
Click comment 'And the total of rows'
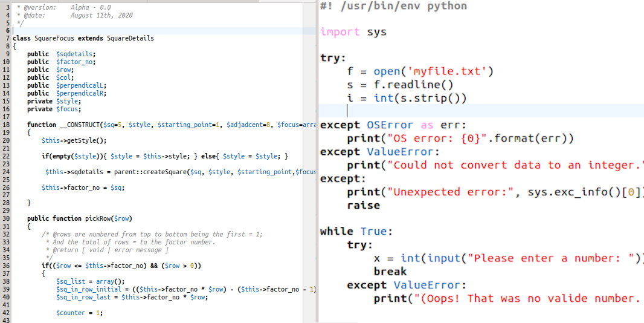click(x=131, y=242)
